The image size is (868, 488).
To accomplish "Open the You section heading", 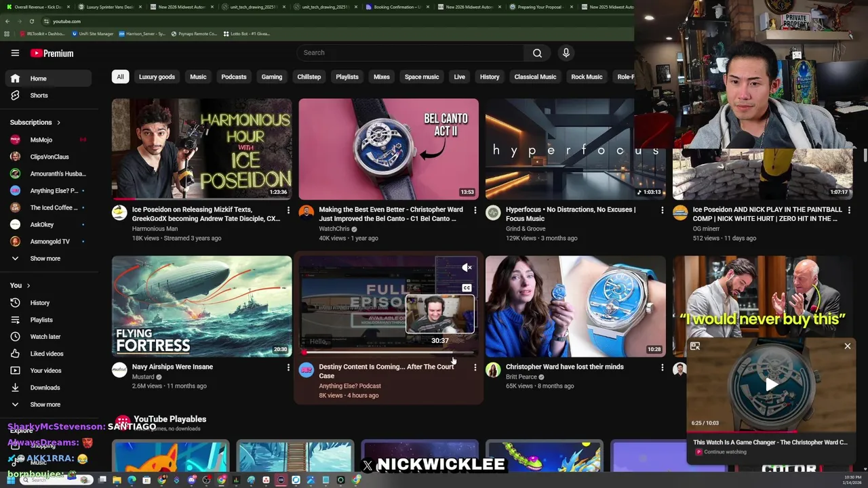I will coord(20,285).
